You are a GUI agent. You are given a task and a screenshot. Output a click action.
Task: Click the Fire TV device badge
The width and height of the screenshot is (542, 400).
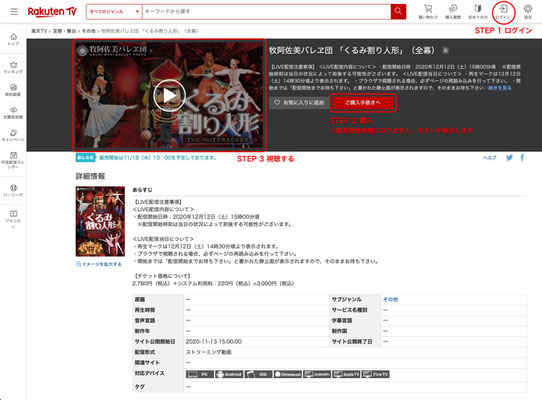click(x=375, y=374)
